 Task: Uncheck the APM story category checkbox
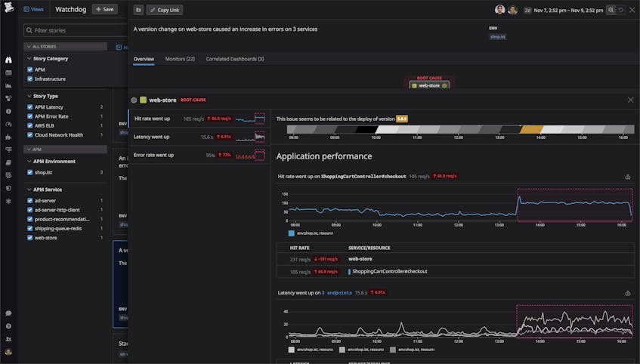[x=29, y=69]
